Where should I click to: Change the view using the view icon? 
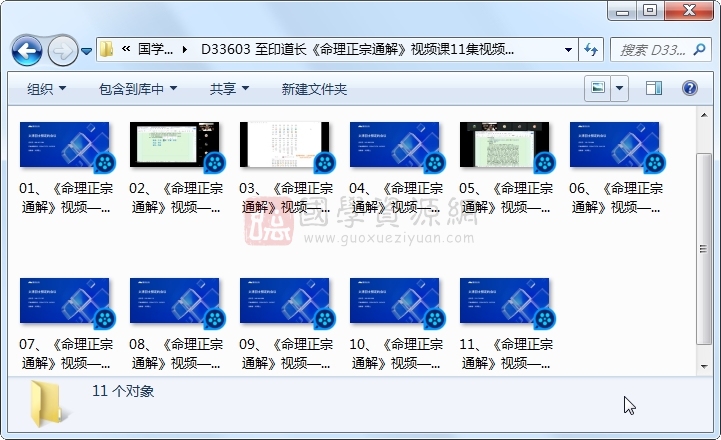(597, 87)
